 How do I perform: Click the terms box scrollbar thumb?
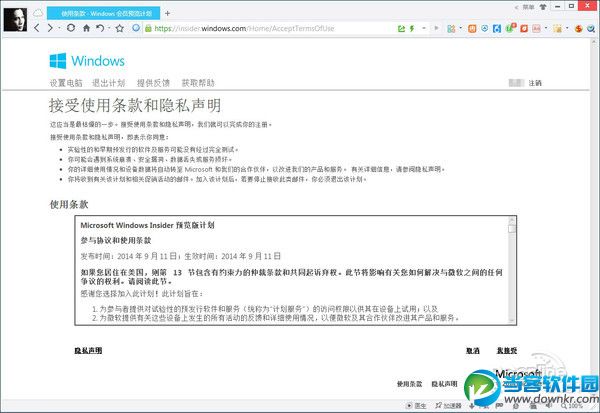[512, 229]
